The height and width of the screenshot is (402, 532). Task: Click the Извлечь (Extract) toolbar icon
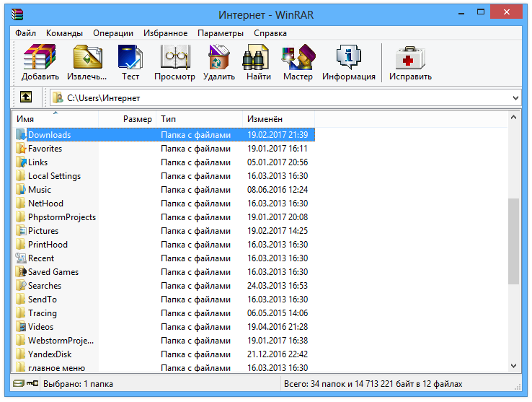tap(87, 63)
